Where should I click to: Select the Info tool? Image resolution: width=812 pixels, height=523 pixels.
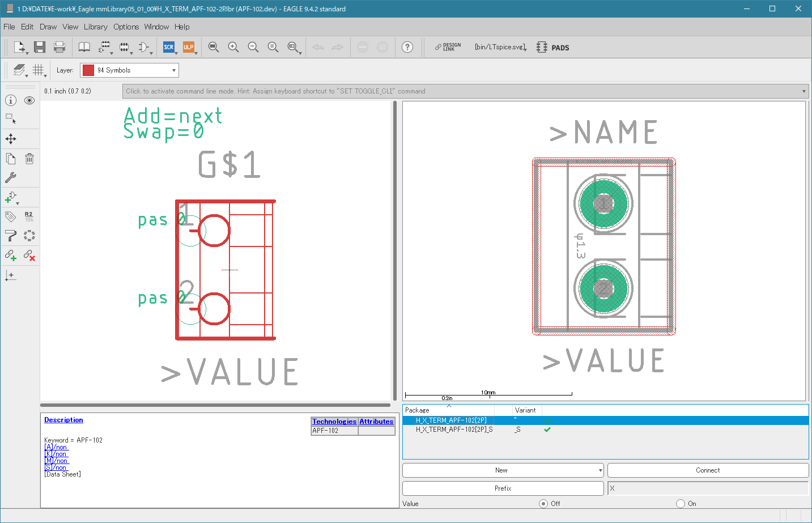[11, 100]
